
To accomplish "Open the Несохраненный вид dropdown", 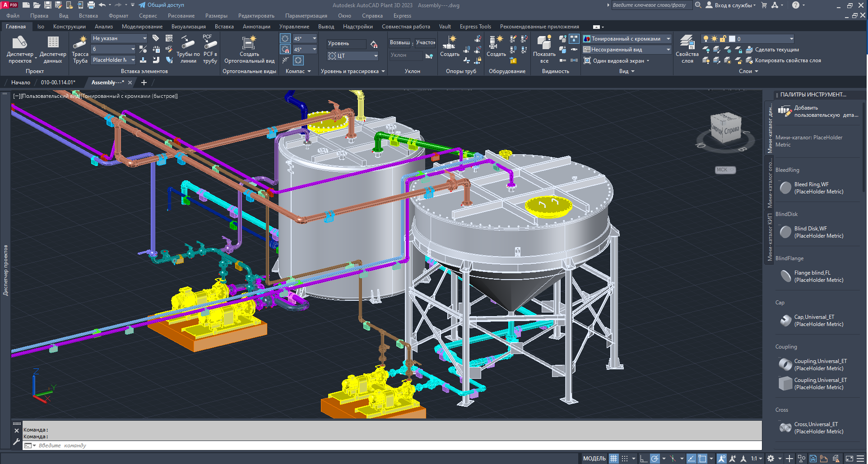I will (627, 50).
